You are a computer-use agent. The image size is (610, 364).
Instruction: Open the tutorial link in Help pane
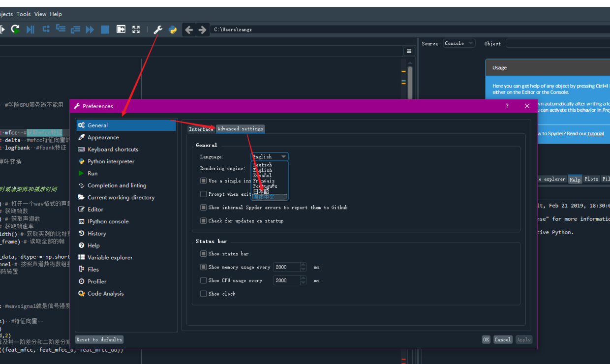pyautogui.click(x=596, y=133)
